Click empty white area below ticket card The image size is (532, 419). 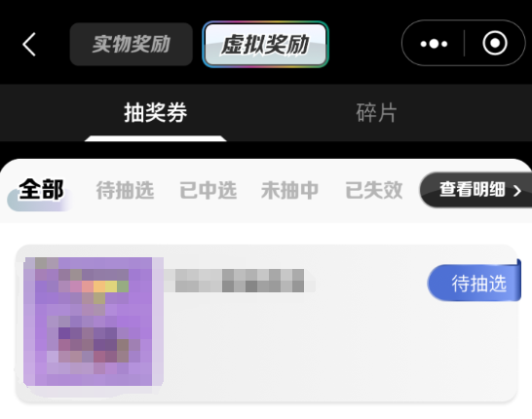tap(266, 411)
